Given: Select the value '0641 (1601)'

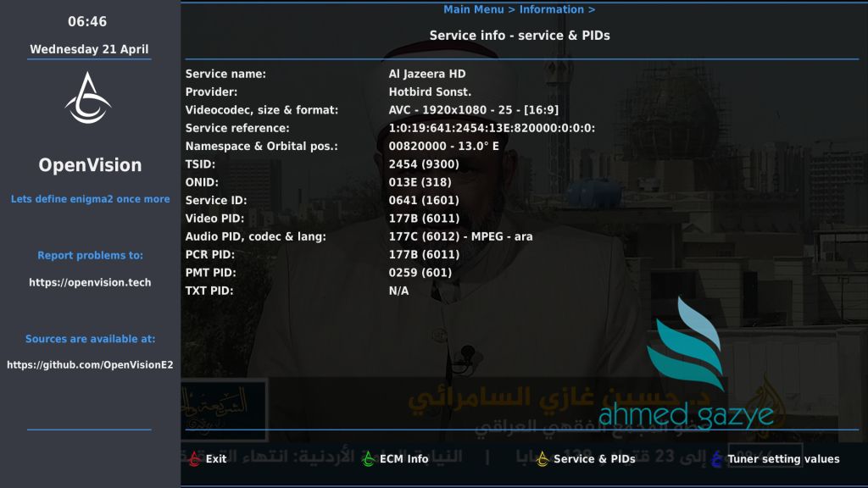Looking at the screenshot, I should pyautogui.click(x=424, y=200).
